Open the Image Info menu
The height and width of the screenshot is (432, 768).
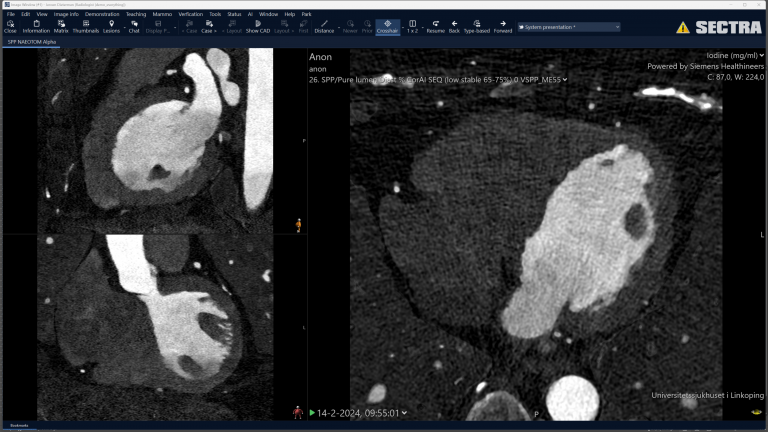66,15
